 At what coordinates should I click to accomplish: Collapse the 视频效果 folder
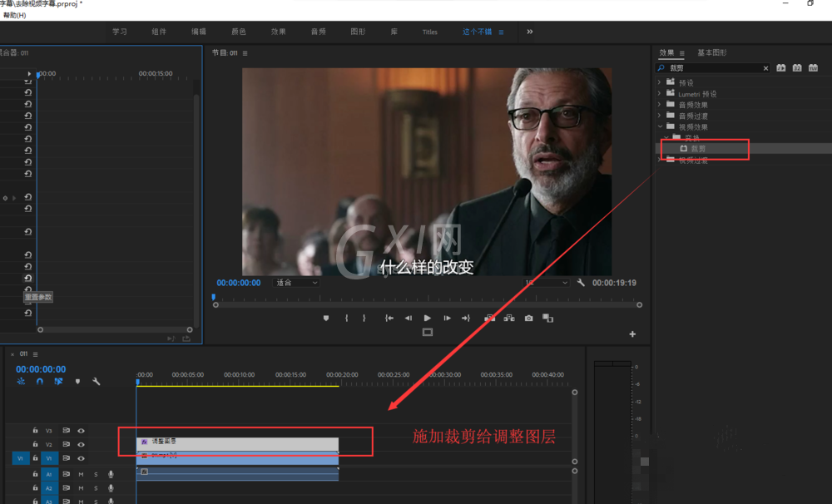[x=660, y=126]
